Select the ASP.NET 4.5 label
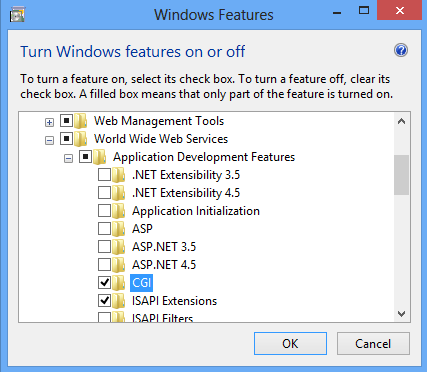Viewport: 427px width, 372px height. click(164, 265)
